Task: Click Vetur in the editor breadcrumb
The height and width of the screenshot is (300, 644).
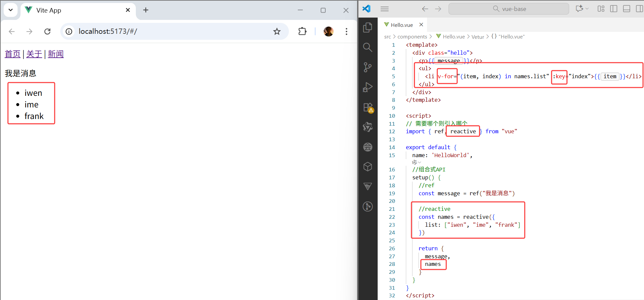Action: coord(478,37)
